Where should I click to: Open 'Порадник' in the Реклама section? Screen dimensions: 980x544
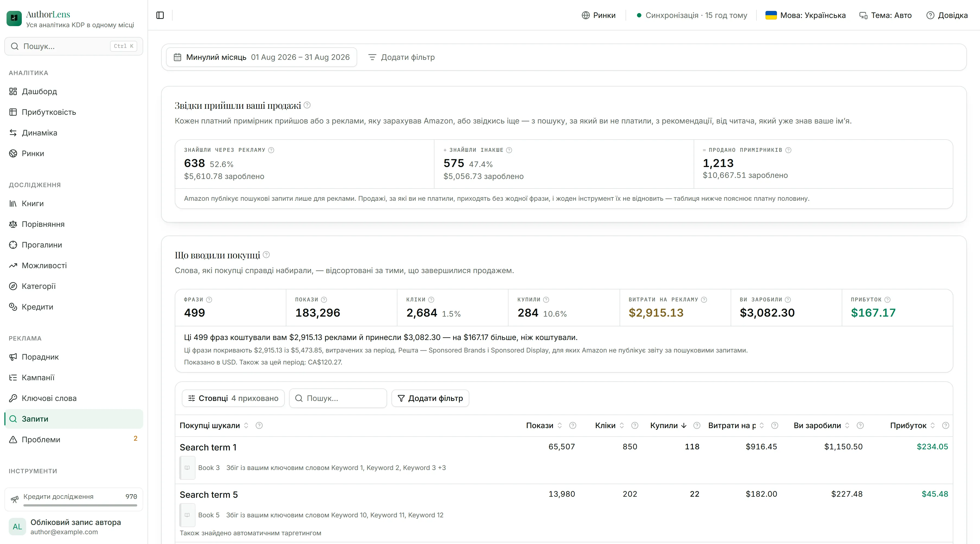pyautogui.click(x=74, y=357)
